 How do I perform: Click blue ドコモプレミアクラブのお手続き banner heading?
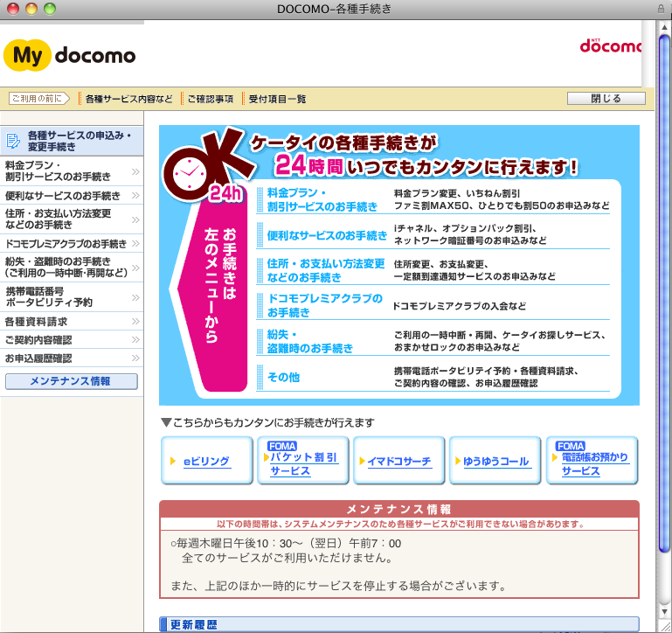pos(324,305)
